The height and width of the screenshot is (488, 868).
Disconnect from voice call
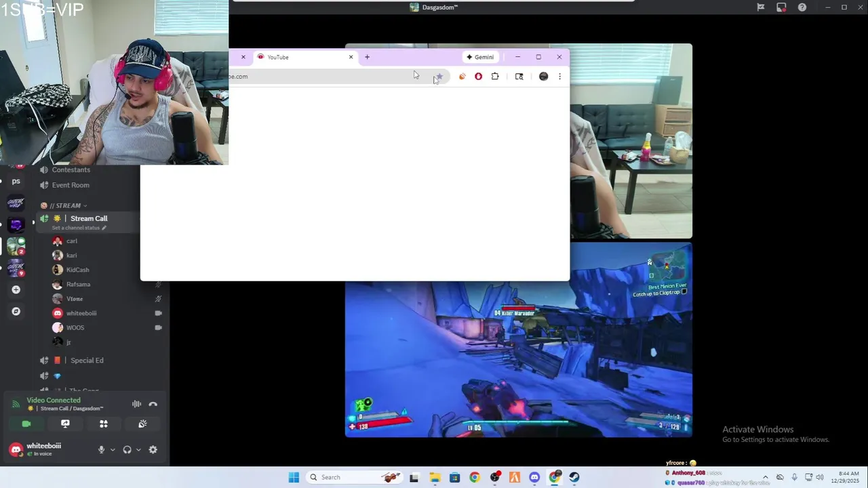[x=153, y=404]
